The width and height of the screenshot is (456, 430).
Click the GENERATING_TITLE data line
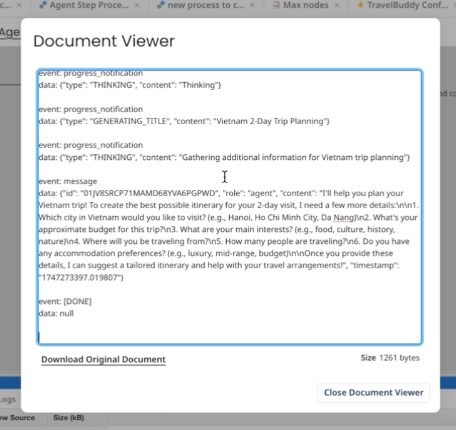coord(184,121)
